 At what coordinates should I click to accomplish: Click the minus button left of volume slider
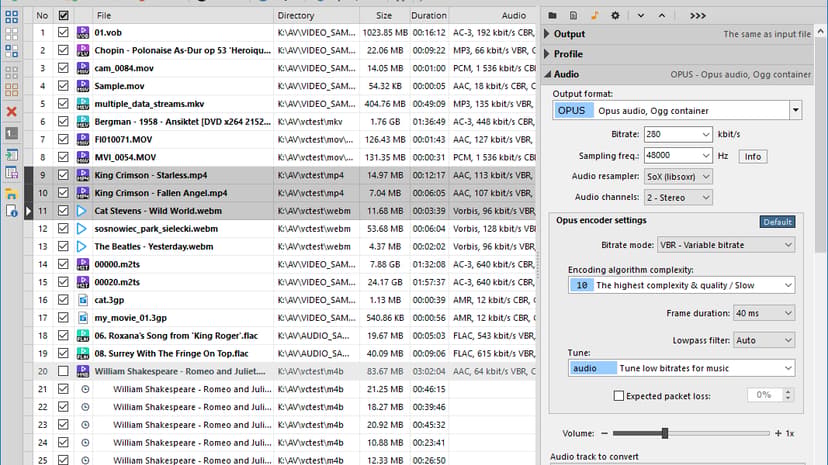point(604,433)
